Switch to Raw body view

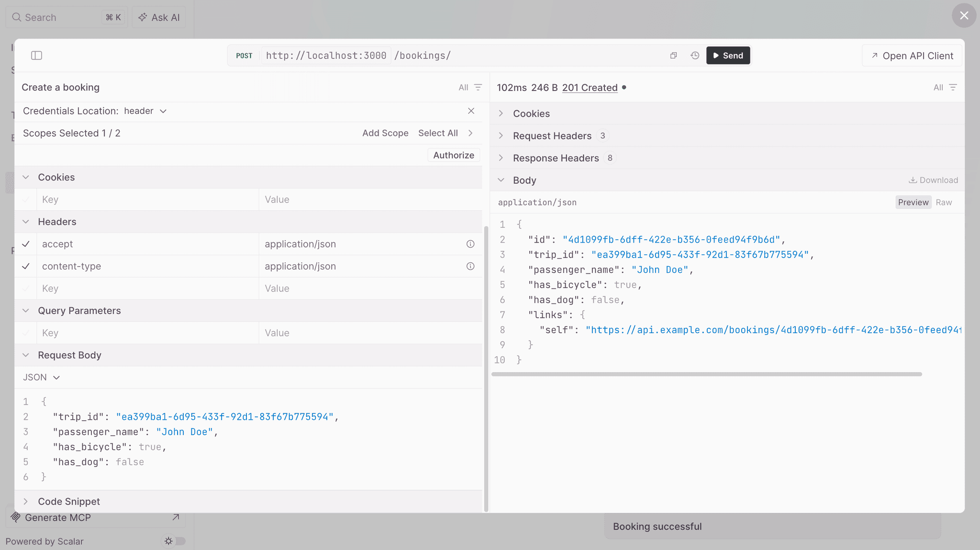[x=944, y=202]
